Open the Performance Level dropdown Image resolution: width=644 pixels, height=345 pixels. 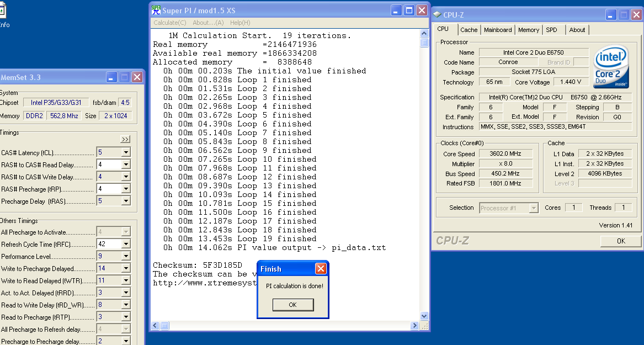point(126,256)
